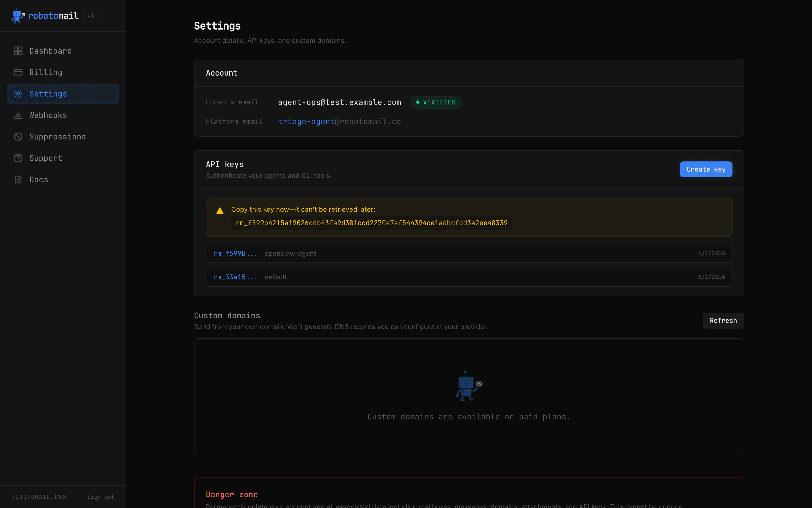Click the robot mascot in Custom domains
The width and height of the screenshot is (812, 508).
point(469,386)
